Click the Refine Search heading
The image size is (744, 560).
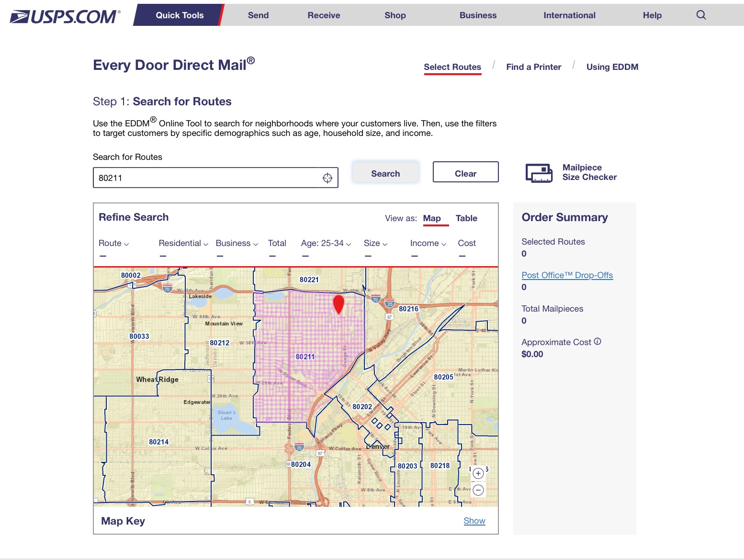[x=134, y=217]
